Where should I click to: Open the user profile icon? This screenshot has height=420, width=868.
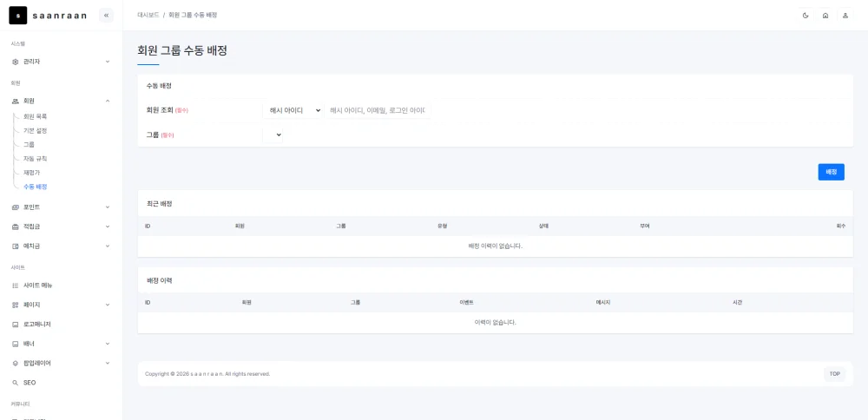tap(845, 16)
